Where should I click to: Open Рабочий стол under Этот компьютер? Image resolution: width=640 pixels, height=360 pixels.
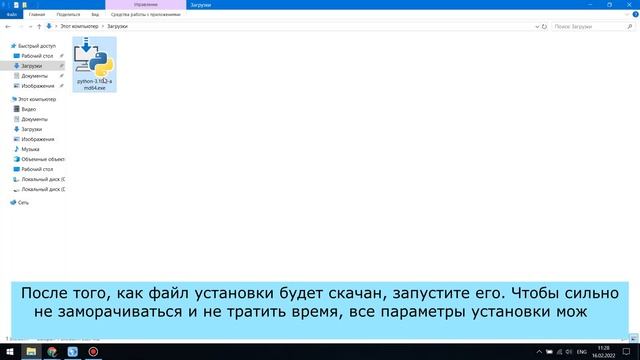37,169
